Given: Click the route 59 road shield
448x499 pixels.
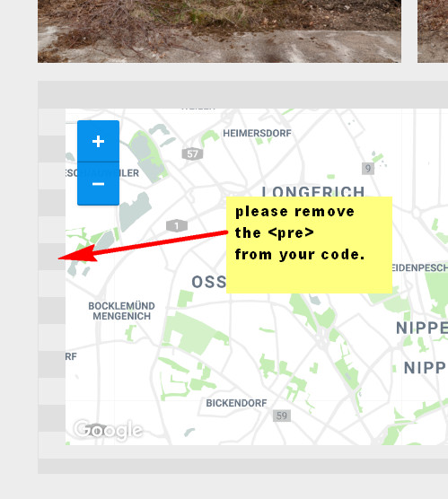Looking at the screenshot, I should [282, 416].
